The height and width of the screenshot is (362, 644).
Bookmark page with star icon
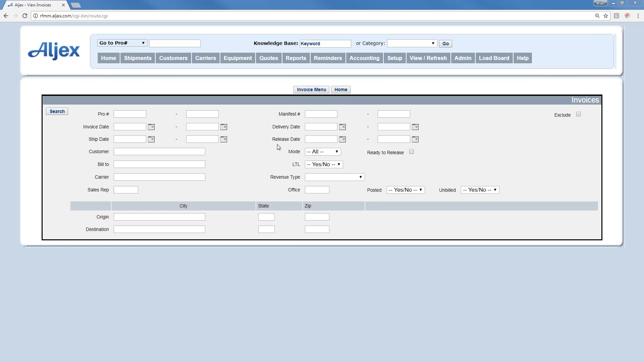coord(606,16)
